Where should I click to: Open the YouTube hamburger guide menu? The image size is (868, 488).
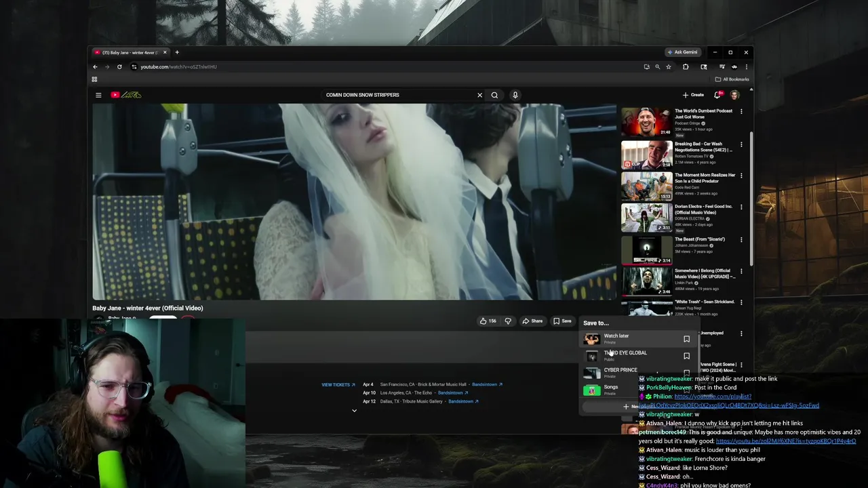click(98, 95)
